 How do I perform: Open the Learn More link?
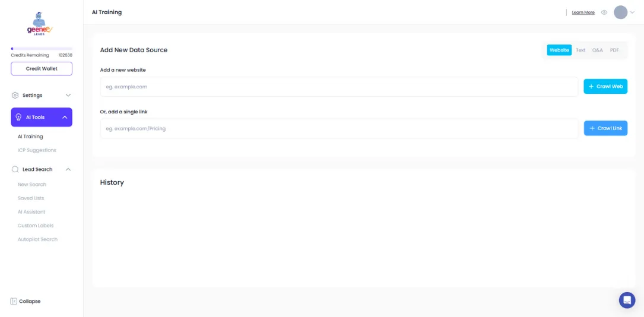(x=583, y=12)
